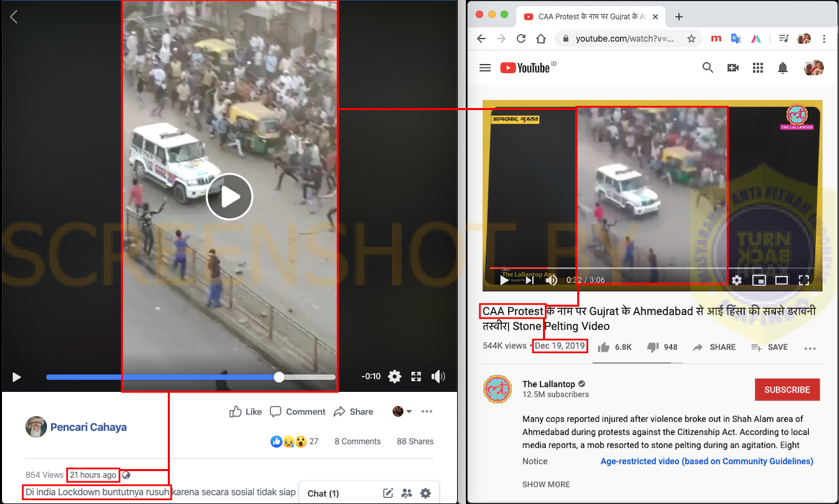Viewport: 839px width, 504px height.
Task: Open YouTube notifications bell
Action: (783, 68)
